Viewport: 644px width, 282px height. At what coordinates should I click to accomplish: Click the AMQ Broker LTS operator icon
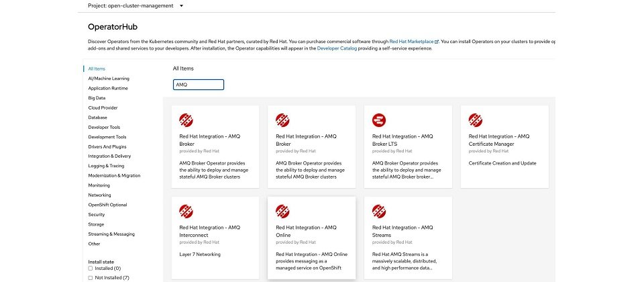coord(379,120)
